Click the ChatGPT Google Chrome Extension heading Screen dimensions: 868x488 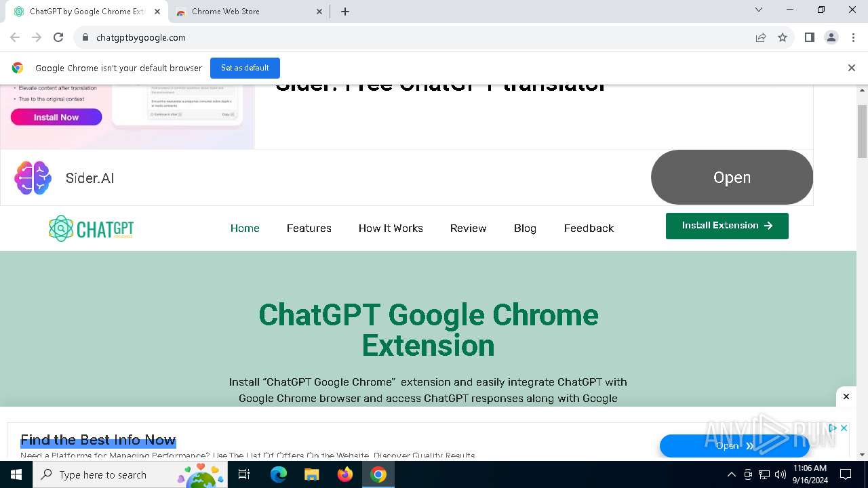click(x=429, y=330)
